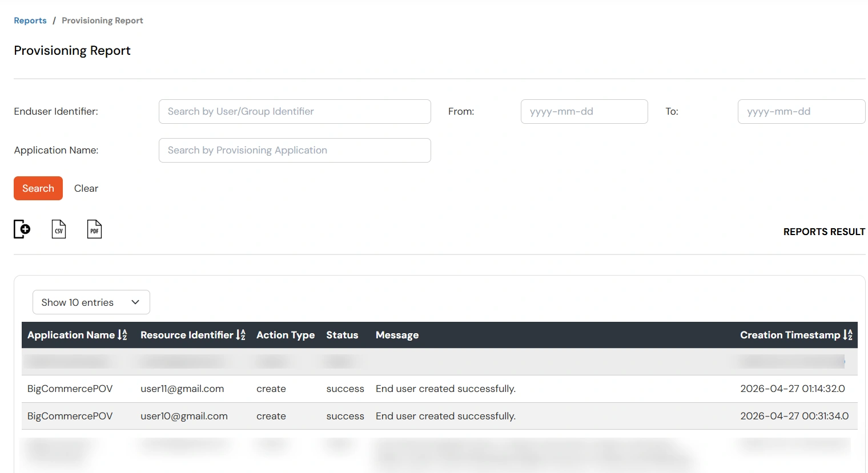Click the user10 row success message
868x473 pixels.
[445, 416]
